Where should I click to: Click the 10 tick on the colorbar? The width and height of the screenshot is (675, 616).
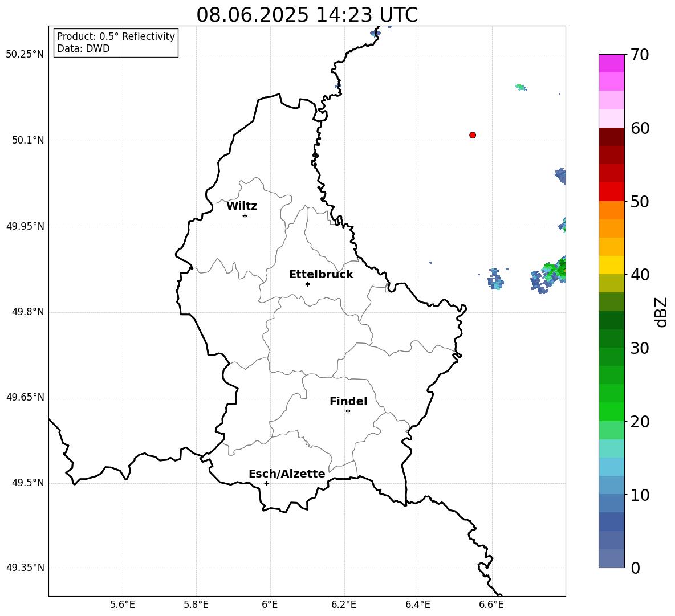point(640,495)
